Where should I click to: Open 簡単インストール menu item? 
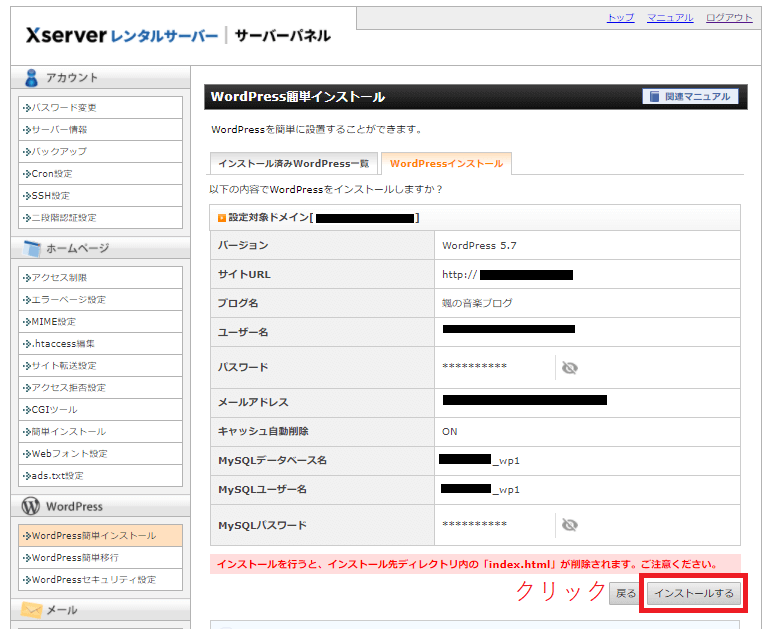[100, 432]
